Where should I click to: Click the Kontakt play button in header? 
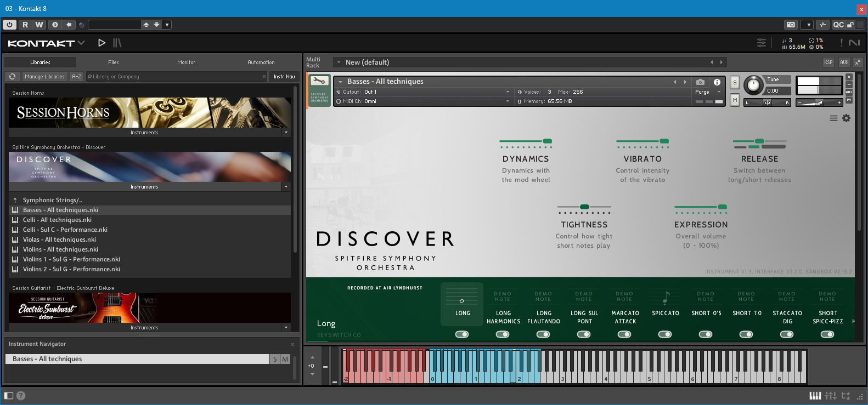102,43
